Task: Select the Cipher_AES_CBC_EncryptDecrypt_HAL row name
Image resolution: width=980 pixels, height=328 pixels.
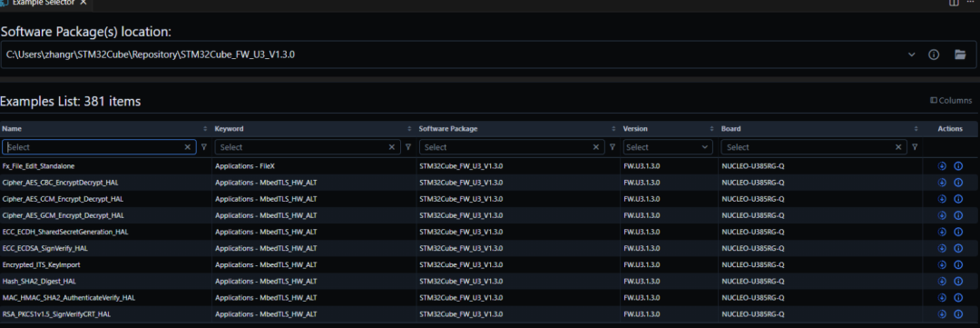Action: click(x=60, y=182)
